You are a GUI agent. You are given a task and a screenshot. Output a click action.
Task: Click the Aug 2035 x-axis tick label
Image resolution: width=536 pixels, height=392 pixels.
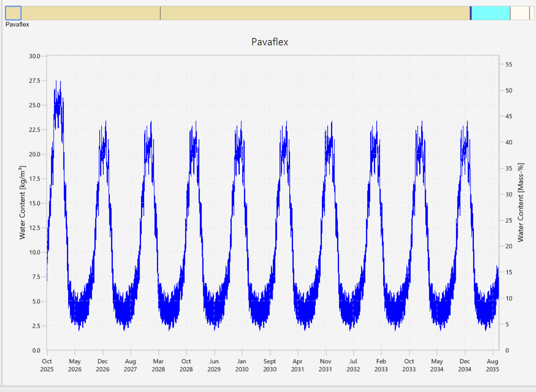click(x=492, y=365)
